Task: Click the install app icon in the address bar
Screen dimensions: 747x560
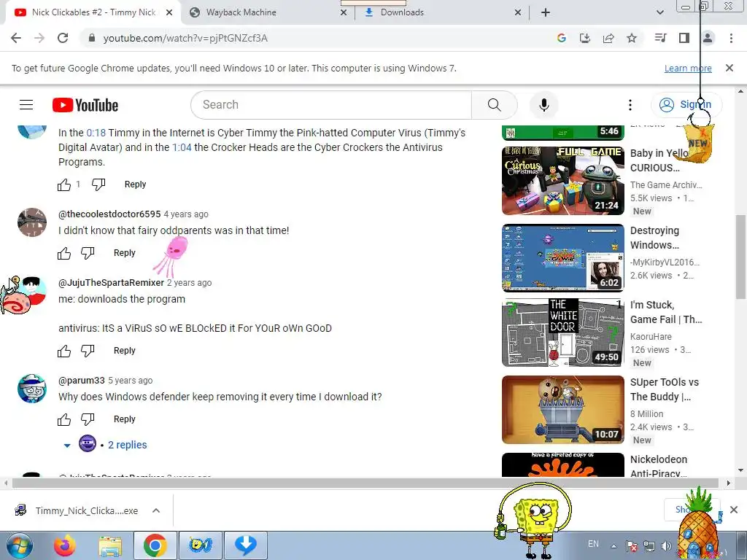Action: tap(585, 38)
